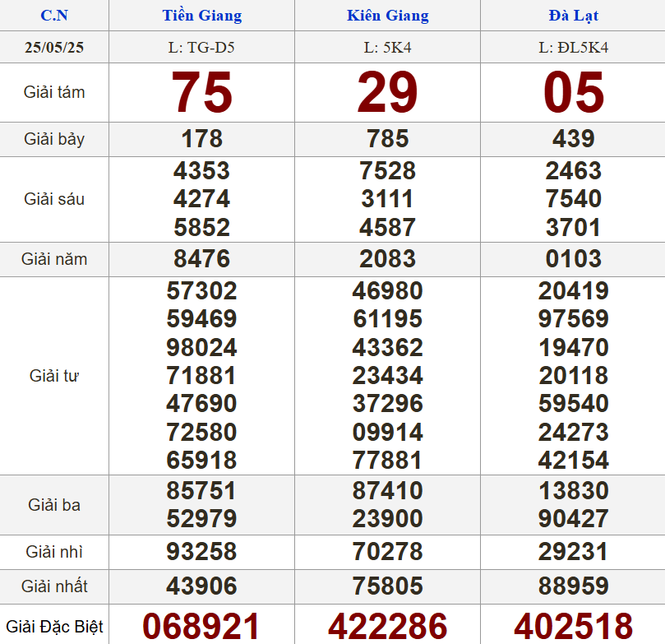Screen dimensions: 665x644
Task: Click the Giải bảy row label
Action: coord(54,139)
